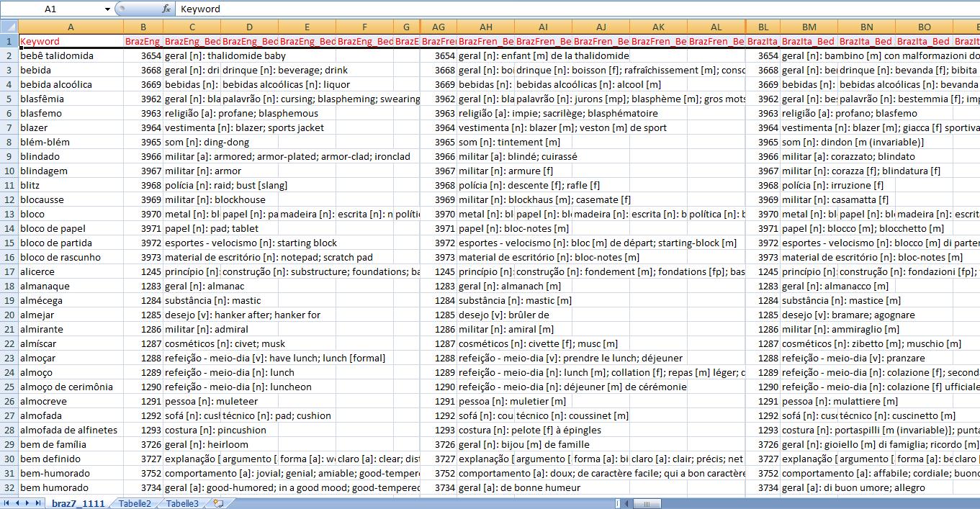Select column B header

(143, 27)
